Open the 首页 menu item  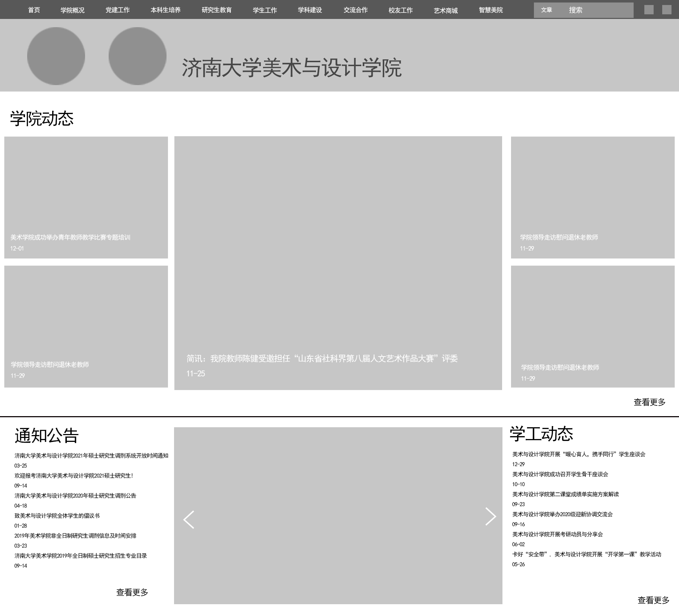(x=34, y=10)
